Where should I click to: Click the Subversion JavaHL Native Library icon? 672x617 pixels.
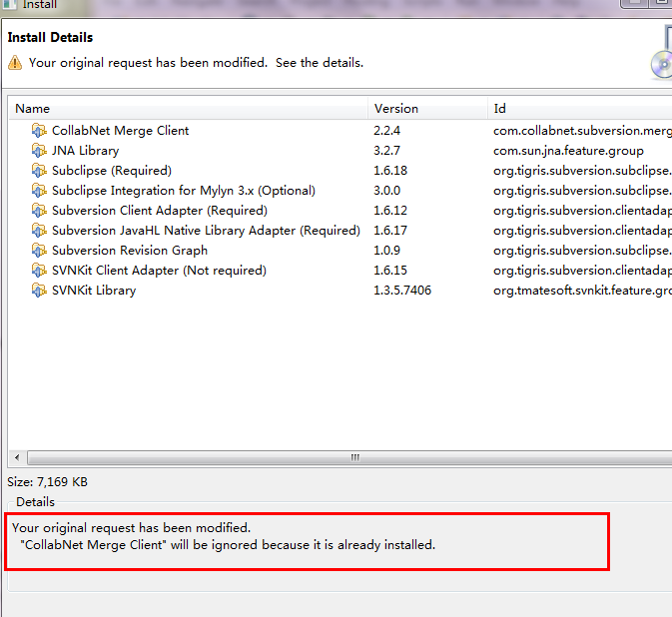pos(39,231)
